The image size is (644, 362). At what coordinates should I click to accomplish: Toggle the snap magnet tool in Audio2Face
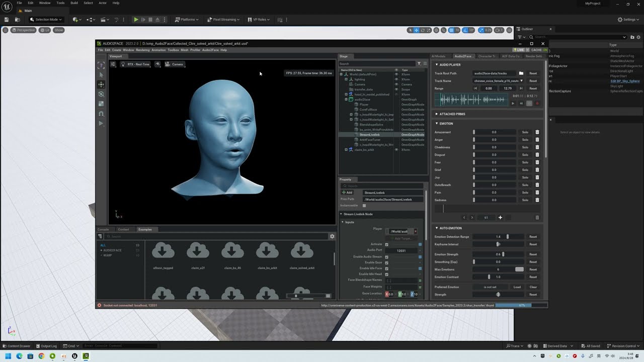click(101, 114)
